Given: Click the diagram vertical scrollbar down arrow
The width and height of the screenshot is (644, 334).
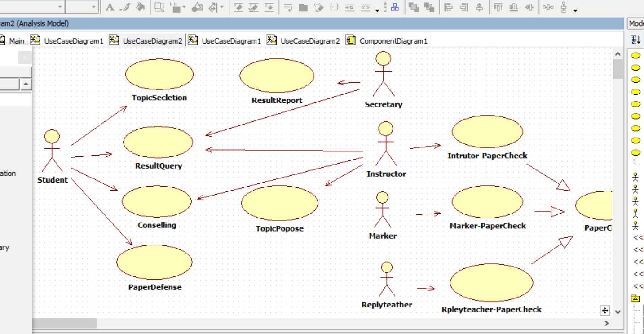Looking at the screenshot, I should 618,312.
